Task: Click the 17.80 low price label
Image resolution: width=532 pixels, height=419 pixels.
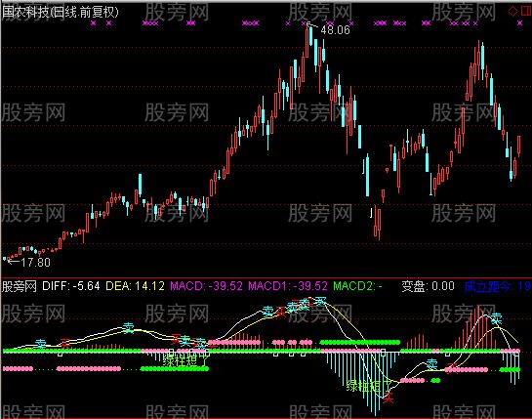Action: [x=35, y=262]
